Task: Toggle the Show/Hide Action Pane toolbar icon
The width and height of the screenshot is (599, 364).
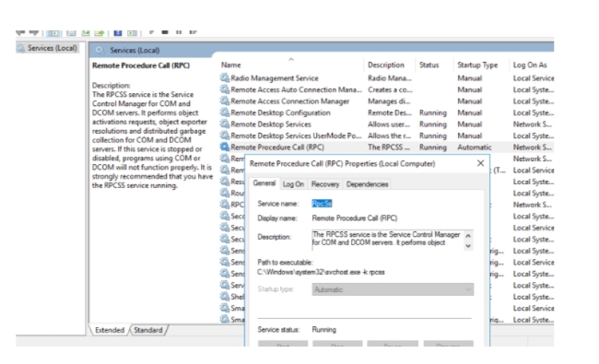Action: click(x=132, y=33)
